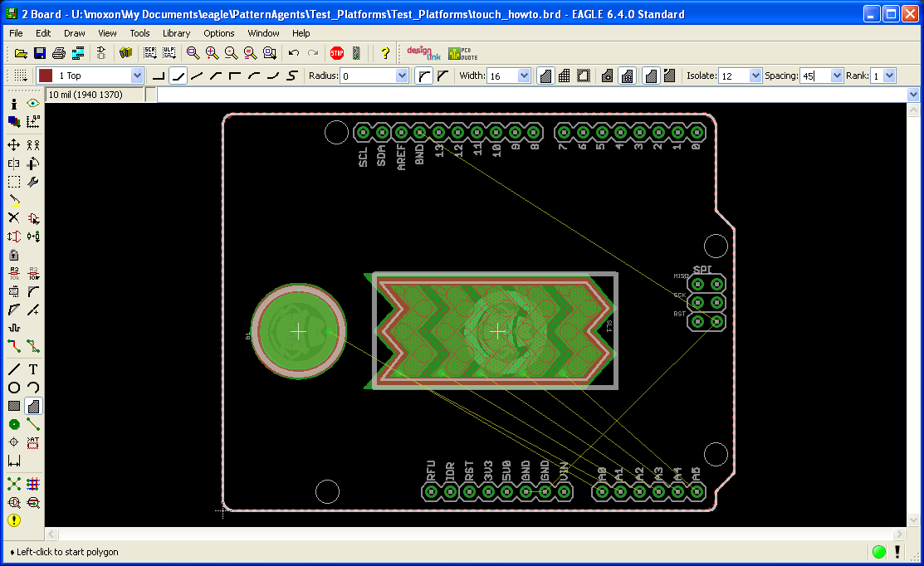Click the zoom in magnifier
Screen dimensions: 924x566
pos(213,54)
